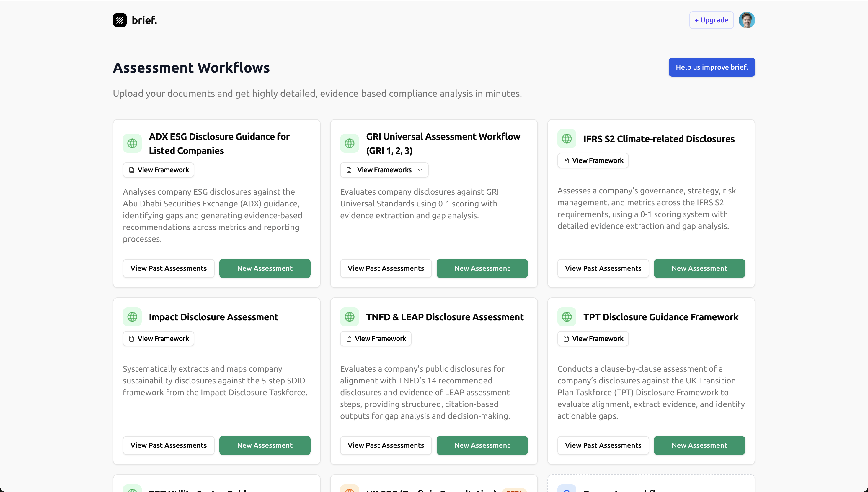Click the brief. logo icon
This screenshot has height=492, width=868.
(120, 20)
